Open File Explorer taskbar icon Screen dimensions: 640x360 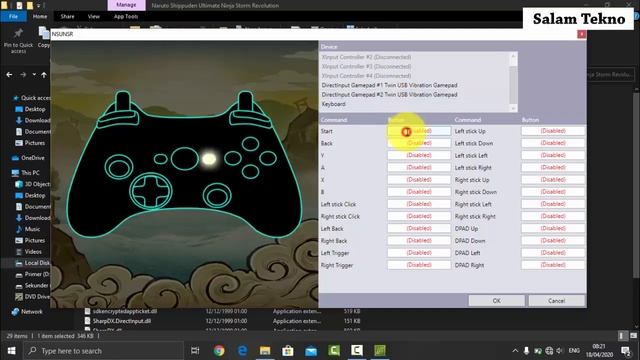click(265, 351)
